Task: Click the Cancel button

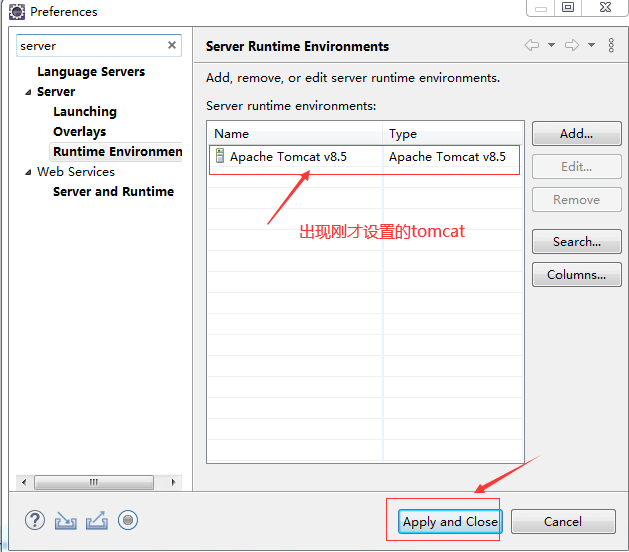Action: 563,522
